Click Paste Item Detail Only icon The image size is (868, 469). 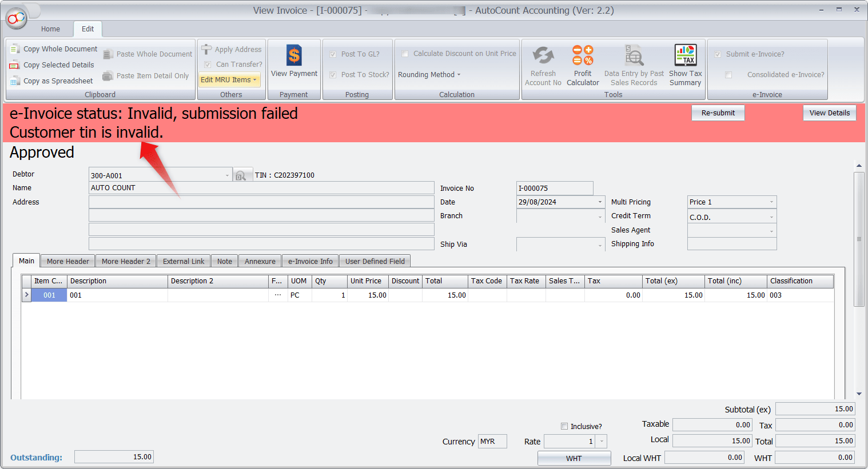pos(108,76)
